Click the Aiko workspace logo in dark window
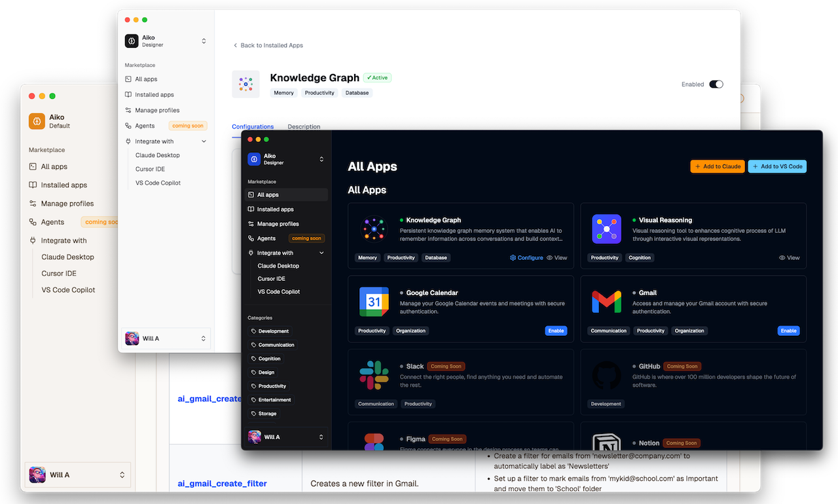This screenshot has height=504, width=838. (x=254, y=159)
